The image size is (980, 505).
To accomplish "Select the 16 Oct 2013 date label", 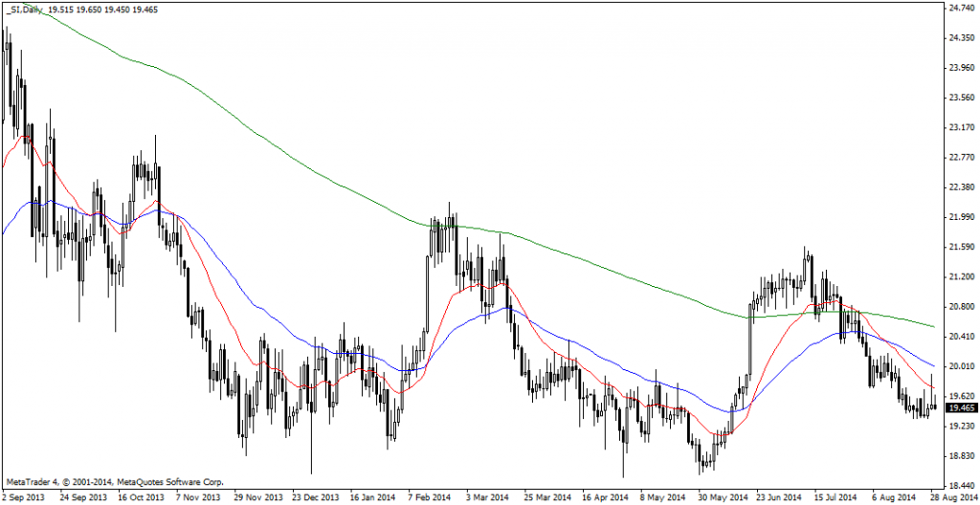I will (x=141, y=497).
